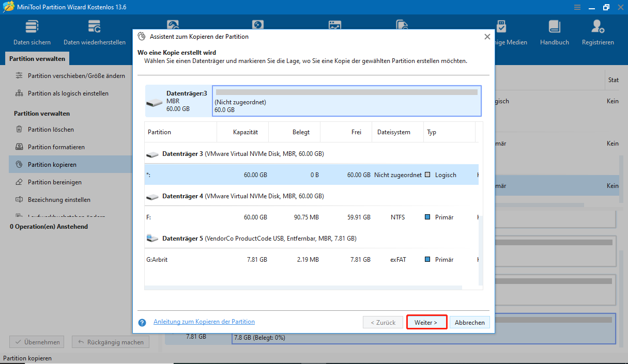Select the F: NTFS partition row

pos(312,217)
